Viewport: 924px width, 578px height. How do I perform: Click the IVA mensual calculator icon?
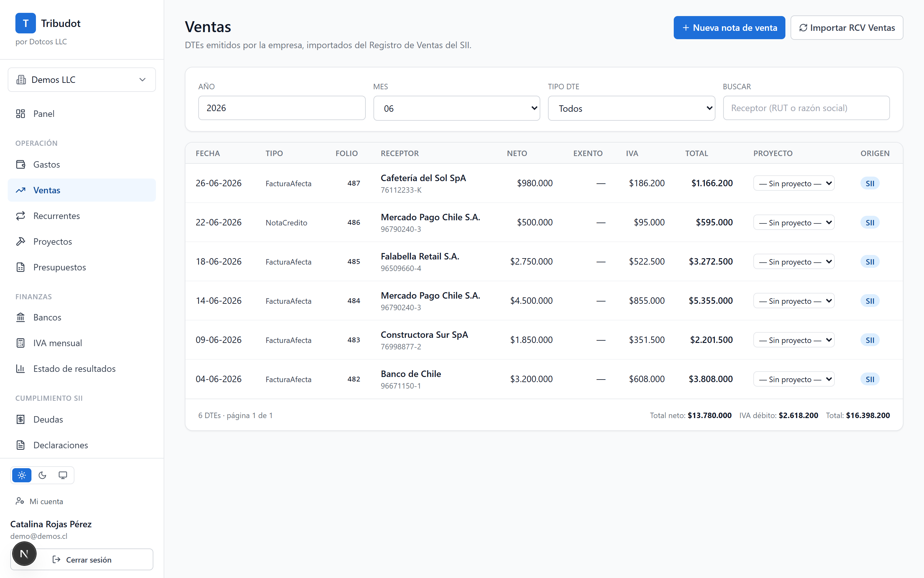(x=21, y=343)
